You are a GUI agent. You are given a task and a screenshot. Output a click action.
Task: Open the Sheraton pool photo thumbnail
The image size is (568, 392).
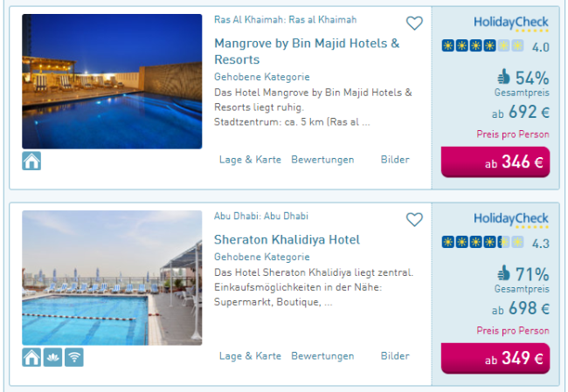(112, 278)
